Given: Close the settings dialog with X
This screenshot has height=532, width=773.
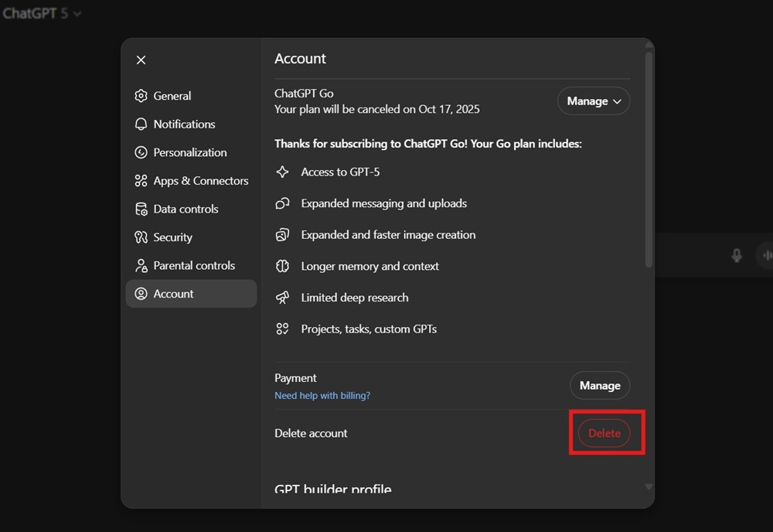Looking at the screenshot, I should pyautogui.click(x=141, y=60).
